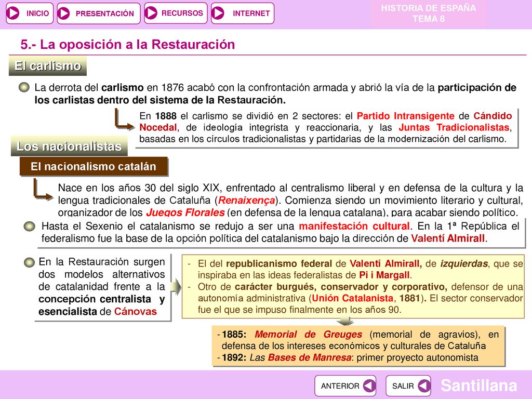Screen dimensions: 532x399
Task: Click the '1892:' date label
Action: point(234,357)
